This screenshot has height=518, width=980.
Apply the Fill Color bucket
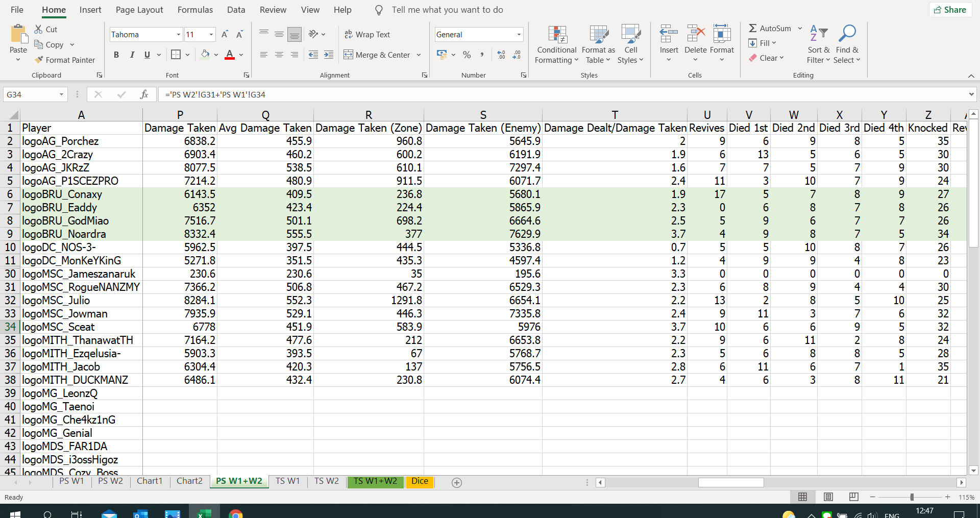pos(205,55)
